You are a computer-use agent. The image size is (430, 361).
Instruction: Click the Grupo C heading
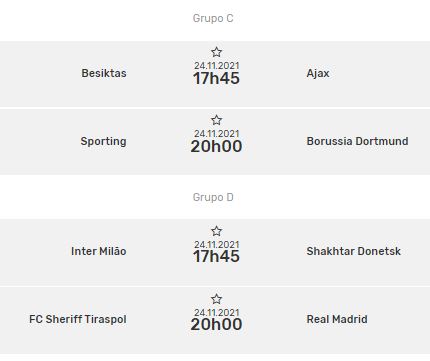click(213, 18)
